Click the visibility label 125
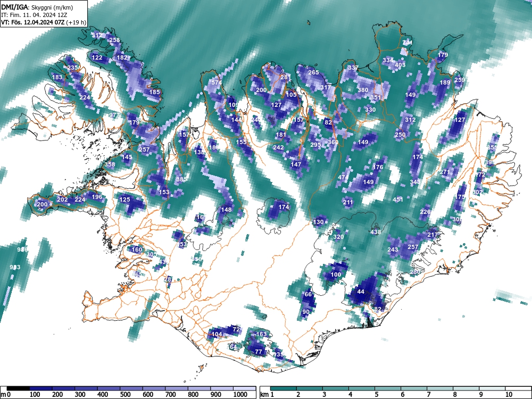Viewport: 532px width, 399px height. tap(124, 199)
